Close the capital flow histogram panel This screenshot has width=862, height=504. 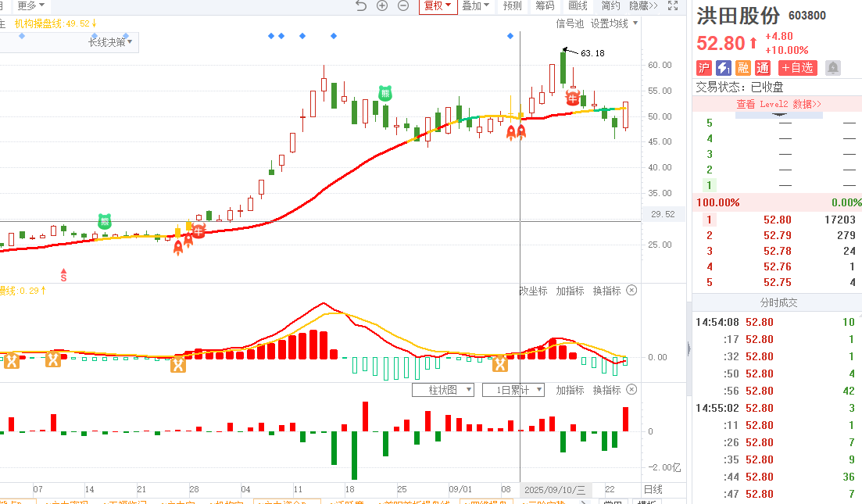(631, 390)
